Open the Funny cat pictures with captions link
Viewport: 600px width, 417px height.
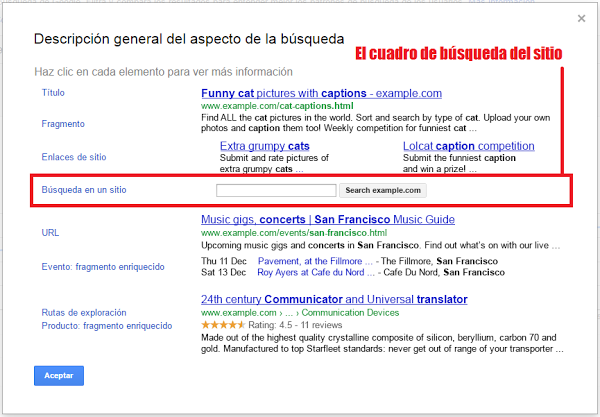point(321,93)
